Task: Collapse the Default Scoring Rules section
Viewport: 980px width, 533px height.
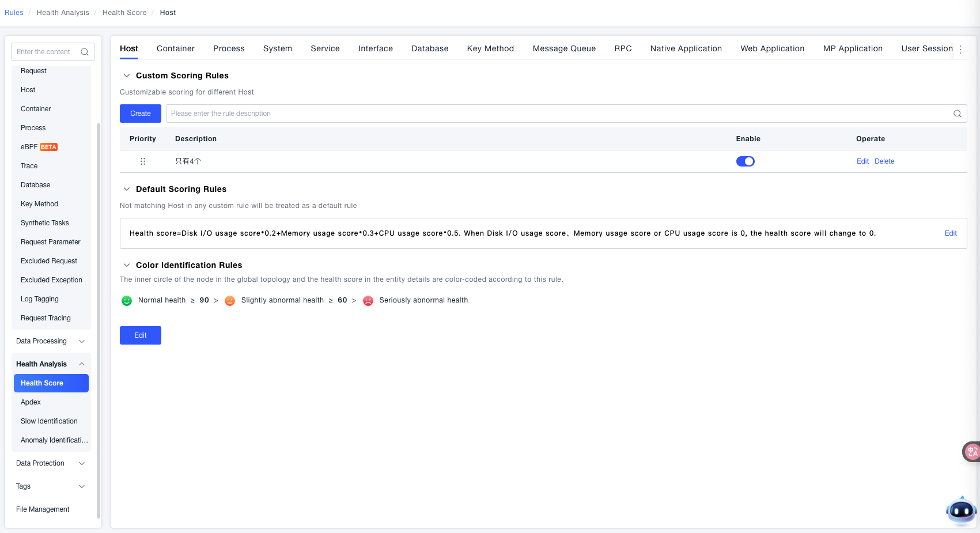Action: [x=127, y=189]
